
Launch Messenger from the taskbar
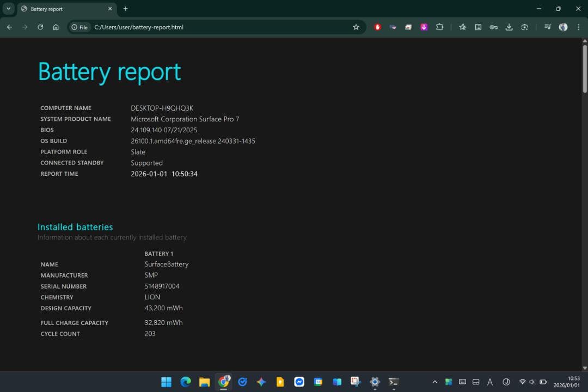(299, 382)
